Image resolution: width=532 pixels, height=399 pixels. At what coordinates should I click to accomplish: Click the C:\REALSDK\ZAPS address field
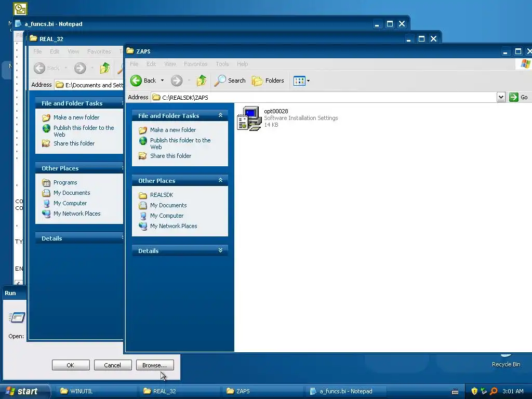coord(324,97)
